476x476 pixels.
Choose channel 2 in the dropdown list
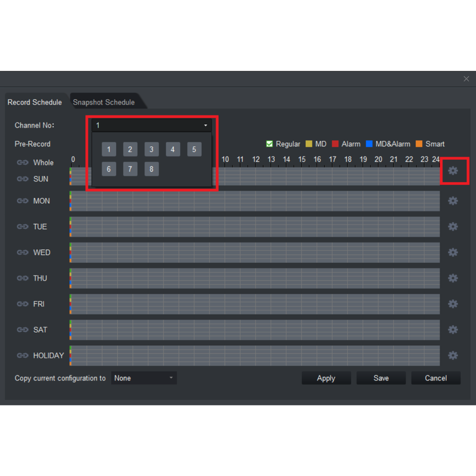coord(130,149)
